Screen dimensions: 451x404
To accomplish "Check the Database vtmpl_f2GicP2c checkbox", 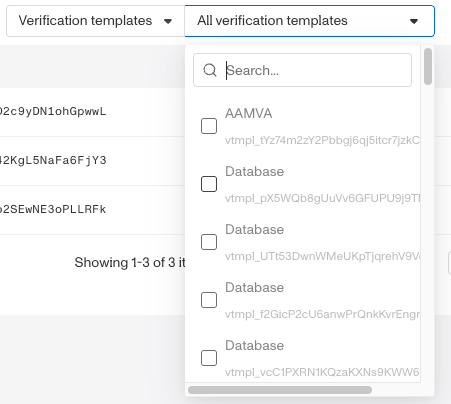I will click(209, 300).
